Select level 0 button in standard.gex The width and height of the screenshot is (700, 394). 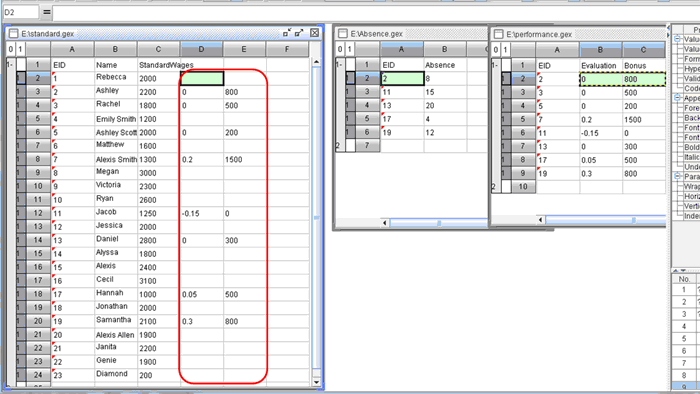click(11, 49)
